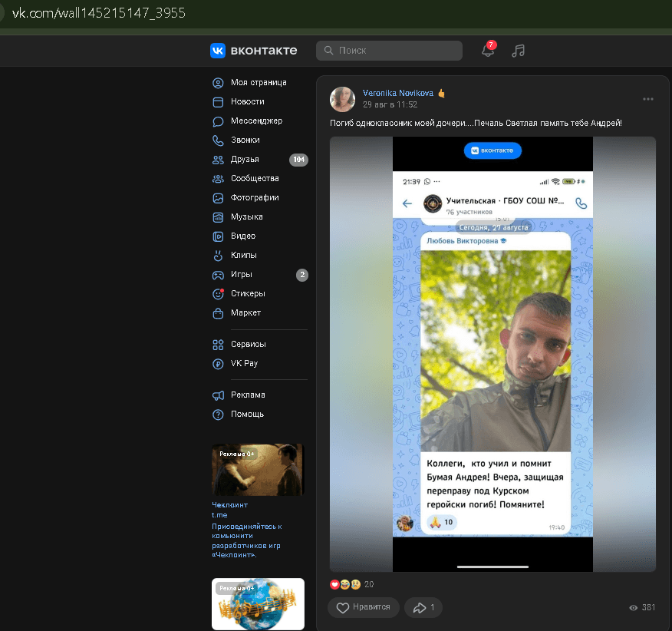
Task: Click the Музыка icon in sidebar
Action: pyautogui.click(x=218, y=217)
